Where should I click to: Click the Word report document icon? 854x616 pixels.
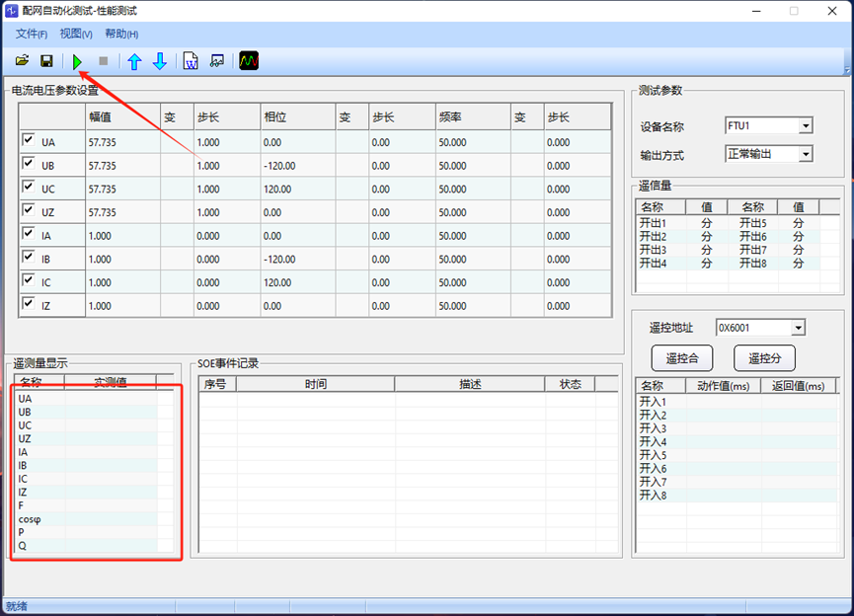click(x=191, y=61)
